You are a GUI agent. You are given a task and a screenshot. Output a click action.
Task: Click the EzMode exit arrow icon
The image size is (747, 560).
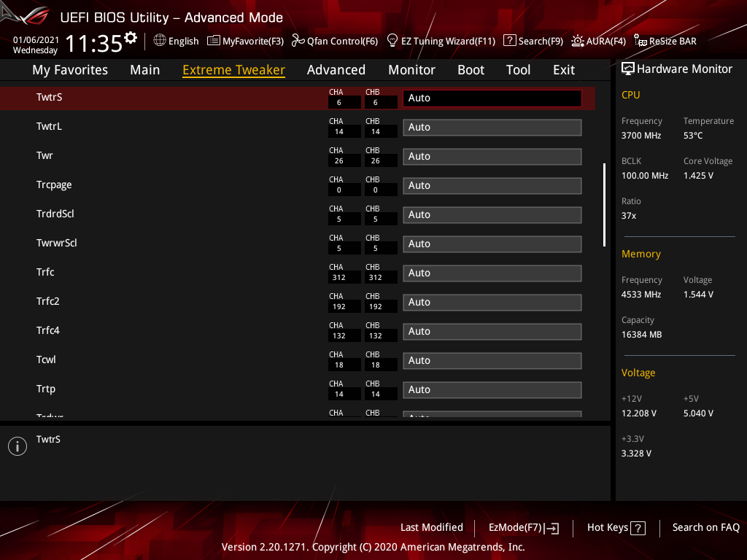[551, 528]
